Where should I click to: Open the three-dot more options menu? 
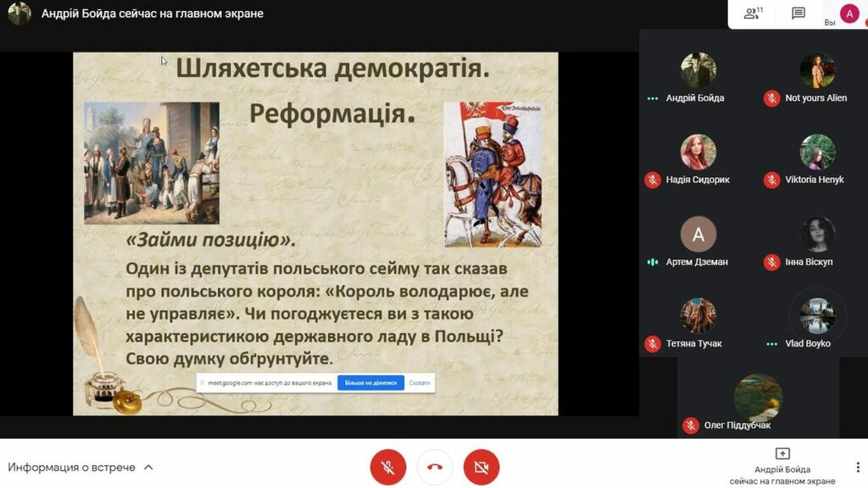857,467
